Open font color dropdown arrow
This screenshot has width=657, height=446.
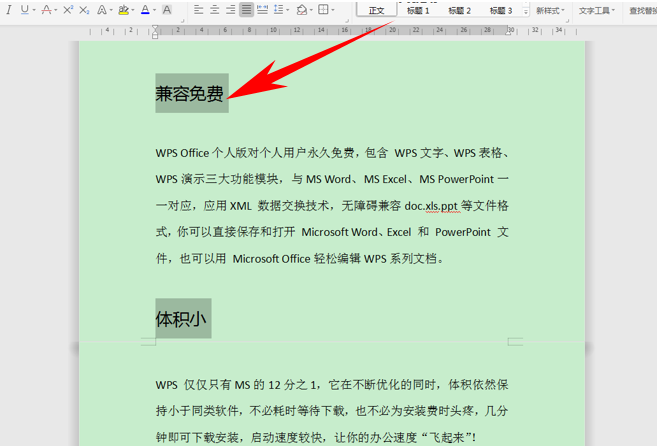point(154,10)
